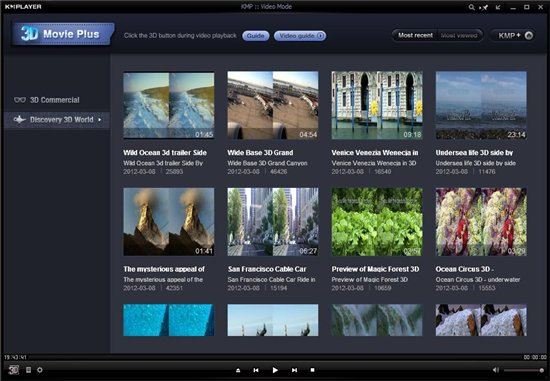Open the waterfall thumbnail in bottom row
Image resolution: width=550 pixels, height=381 pixels.
click(x=377, y=320)
